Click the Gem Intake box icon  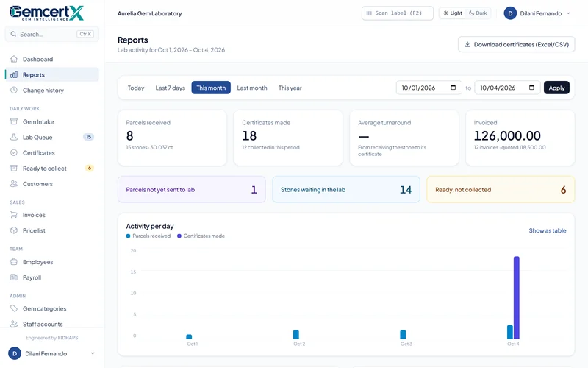14,121
